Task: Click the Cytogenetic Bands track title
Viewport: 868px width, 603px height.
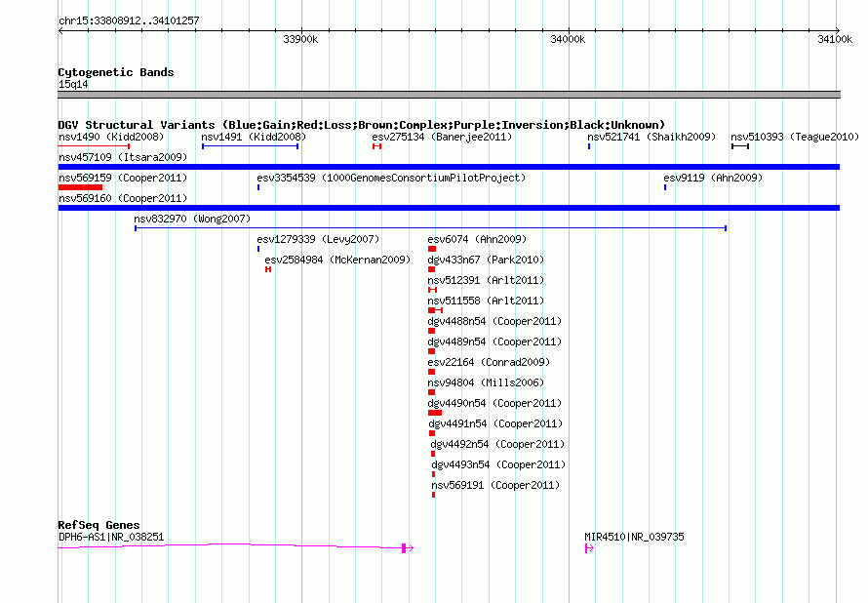Action: pyautogui.click(x=116, y=72)
